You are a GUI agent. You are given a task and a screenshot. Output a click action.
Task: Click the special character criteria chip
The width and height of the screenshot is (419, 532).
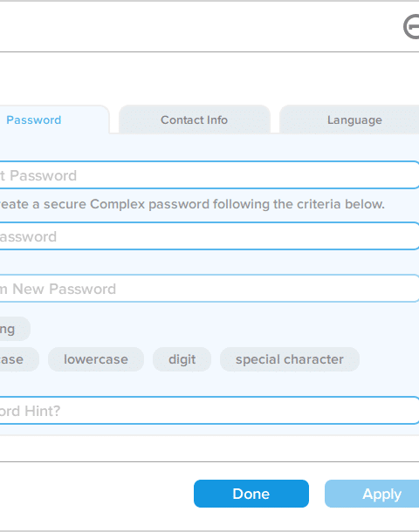pyautogui.click(x=290, y=359)
